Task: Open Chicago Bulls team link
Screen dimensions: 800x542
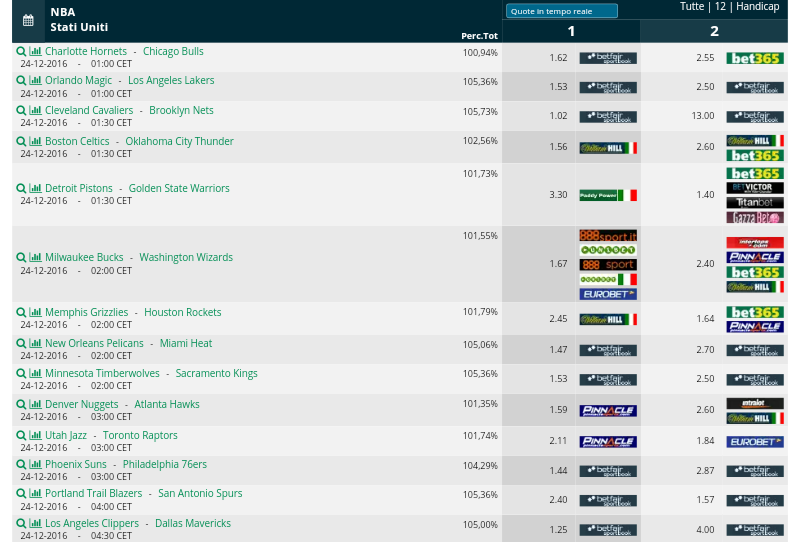Action: pos(173,52)
